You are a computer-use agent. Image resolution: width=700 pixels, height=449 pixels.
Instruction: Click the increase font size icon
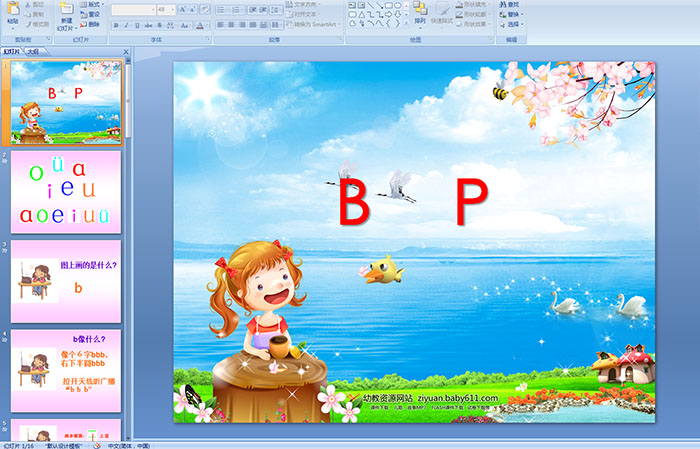pos(183,9)
